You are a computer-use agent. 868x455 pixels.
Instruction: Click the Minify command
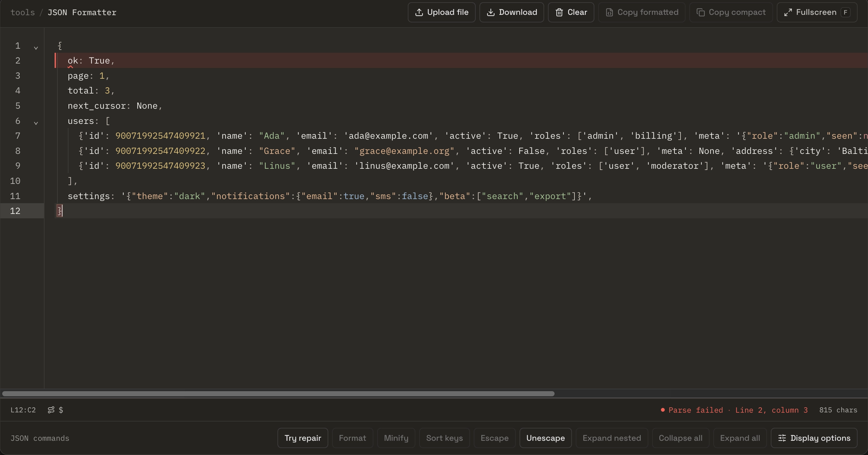[396, 438]
